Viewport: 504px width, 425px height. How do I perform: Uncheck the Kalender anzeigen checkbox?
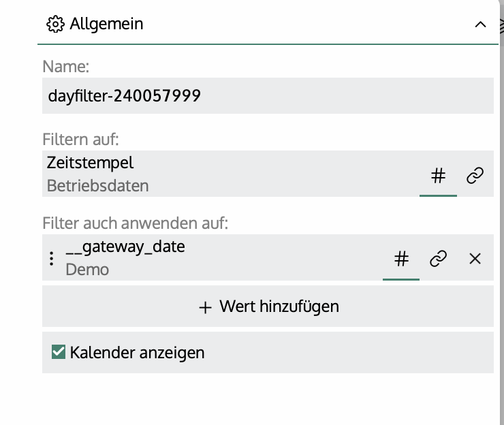pyautogui.click(x=59, y=352)
